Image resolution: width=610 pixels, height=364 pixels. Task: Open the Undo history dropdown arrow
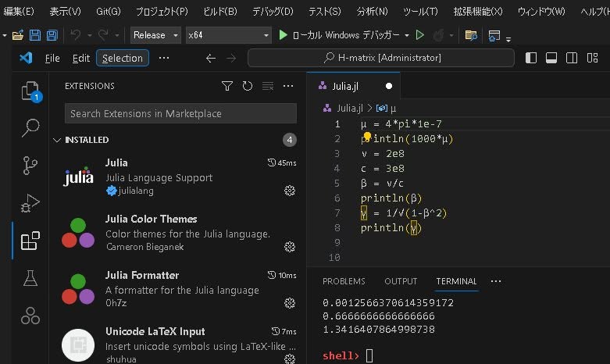pos(90,35)
